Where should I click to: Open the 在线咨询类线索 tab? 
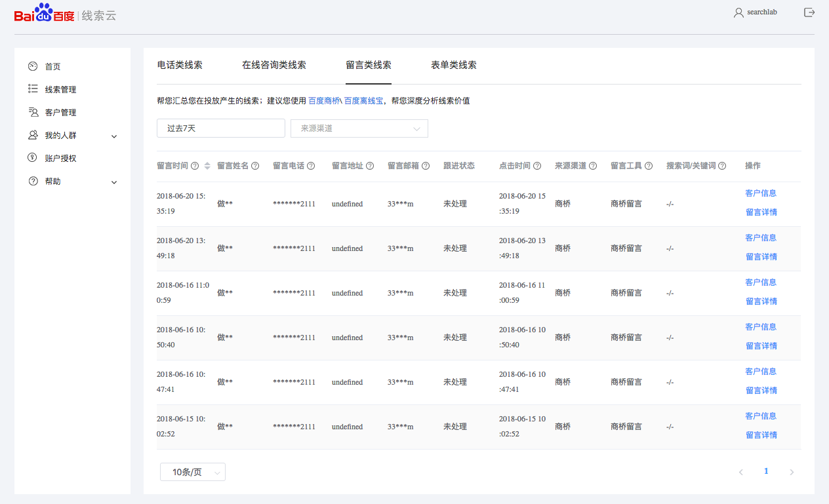273,65
